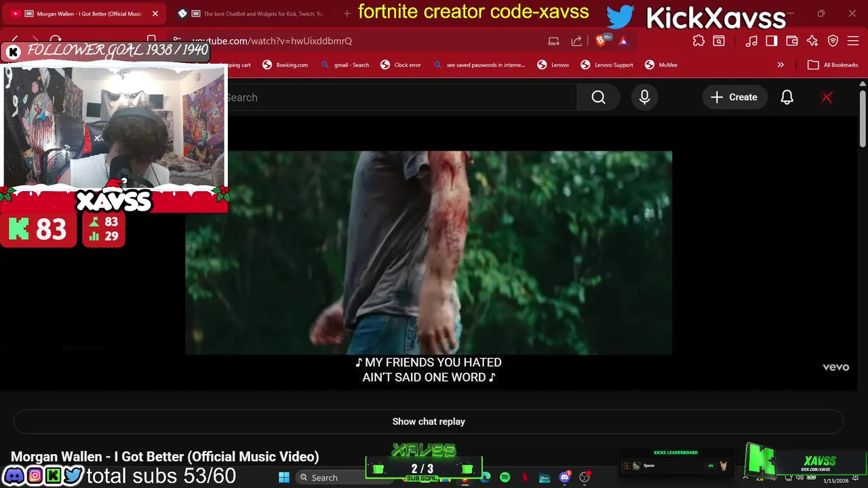868x488 pixels.
Task: Click the youtube.com address bar URL
Action: [x=271, y=41]
